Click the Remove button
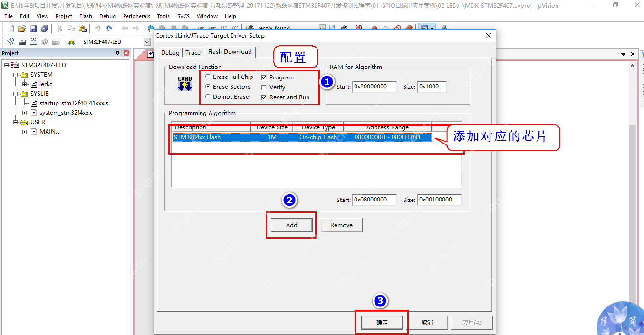The image size is (644, 335). tap(341, 225)
